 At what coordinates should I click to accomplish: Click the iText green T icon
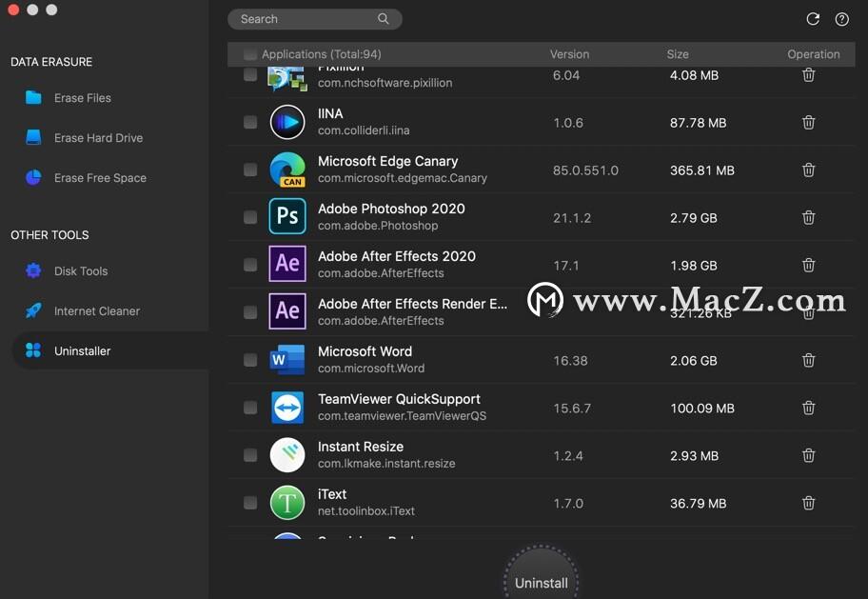(x=287, y=503)
